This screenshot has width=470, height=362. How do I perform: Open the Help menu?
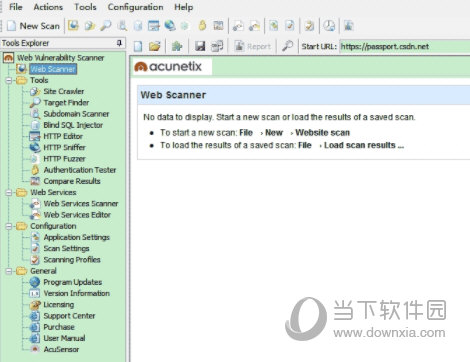click(183, 7)
